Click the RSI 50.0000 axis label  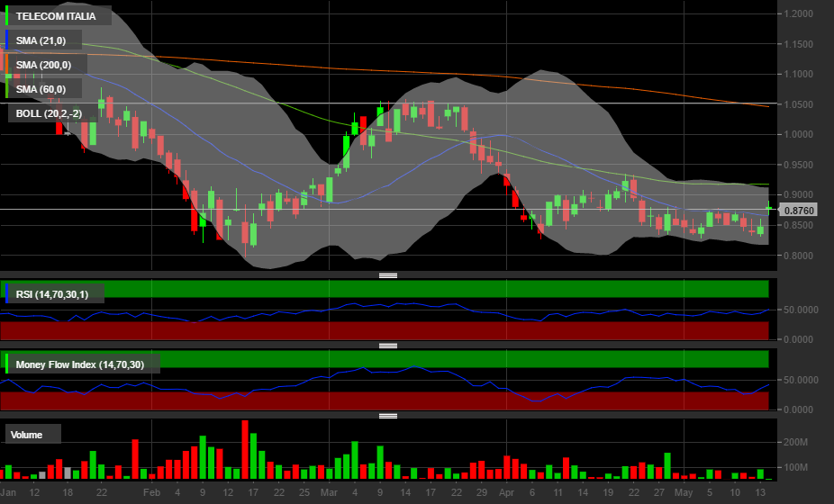click(x=801, y=310)
